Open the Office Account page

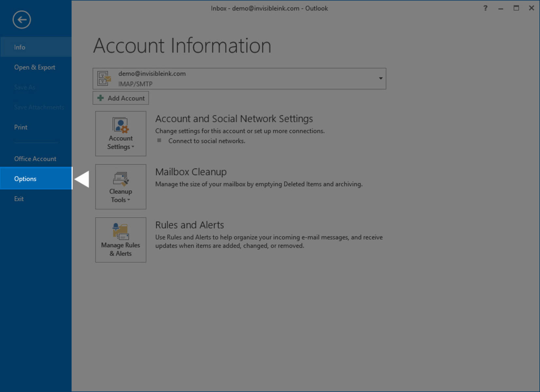(36, 159)
